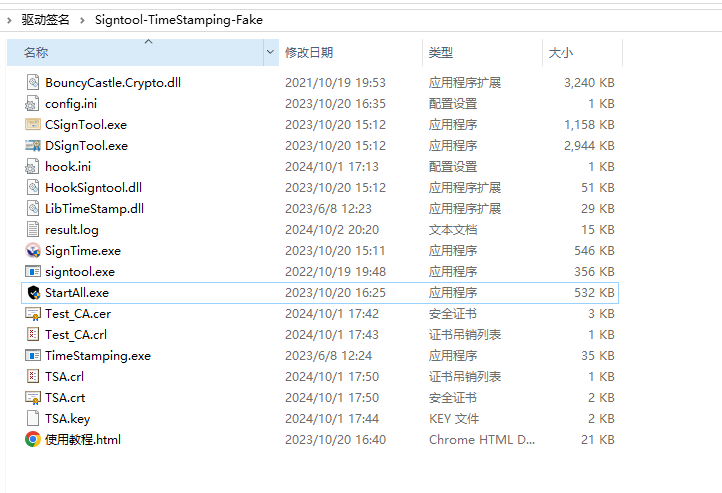
Task: Click the StartAll.exe shield icon
Action: [x=33, y=293]
